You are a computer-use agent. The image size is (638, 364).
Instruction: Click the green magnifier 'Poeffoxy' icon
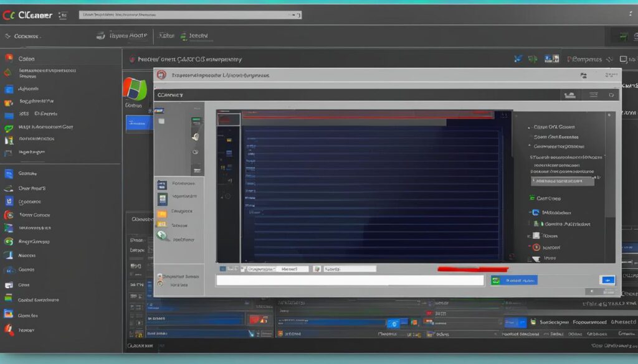[x=163, y=236]
